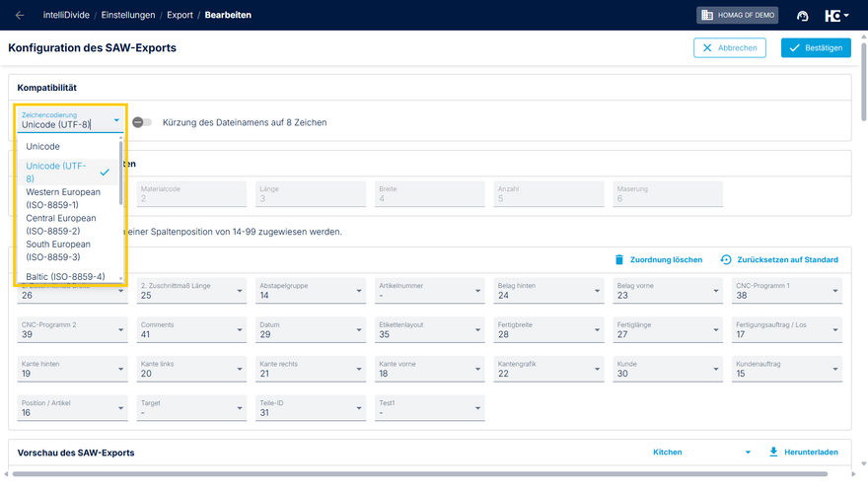Viewport: 868px width, 489px height.
Task: Click the back arrow icon
Action: (x=21, y=16)
